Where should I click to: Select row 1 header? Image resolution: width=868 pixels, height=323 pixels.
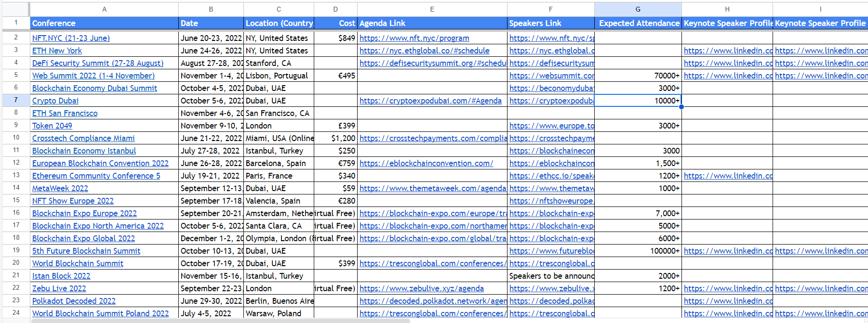[16, 23]
